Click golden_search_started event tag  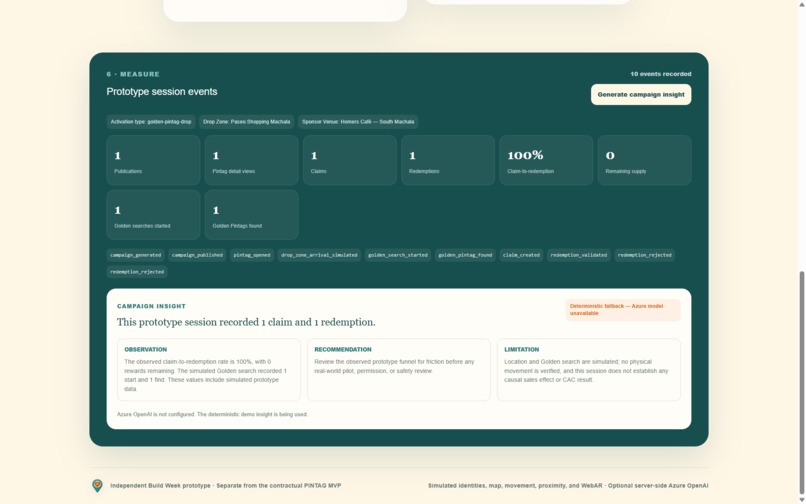click(398, 255)
